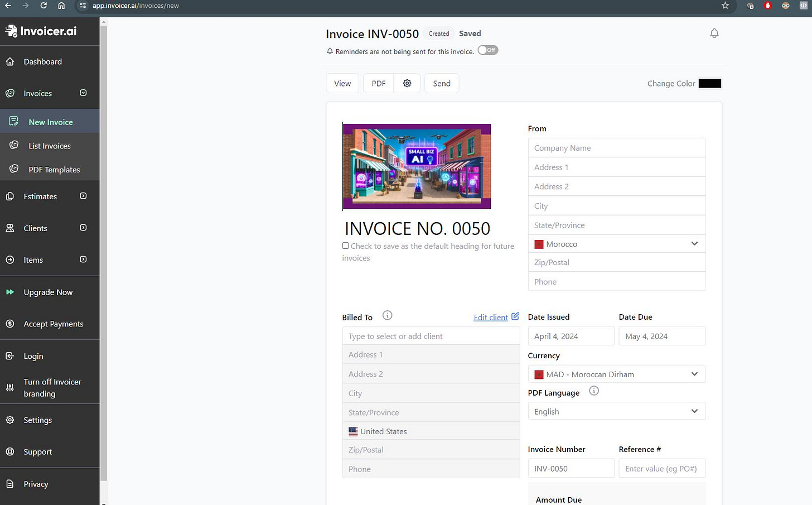Click the Edit client pencil icon
812x505 pixels.
[515, 316]
